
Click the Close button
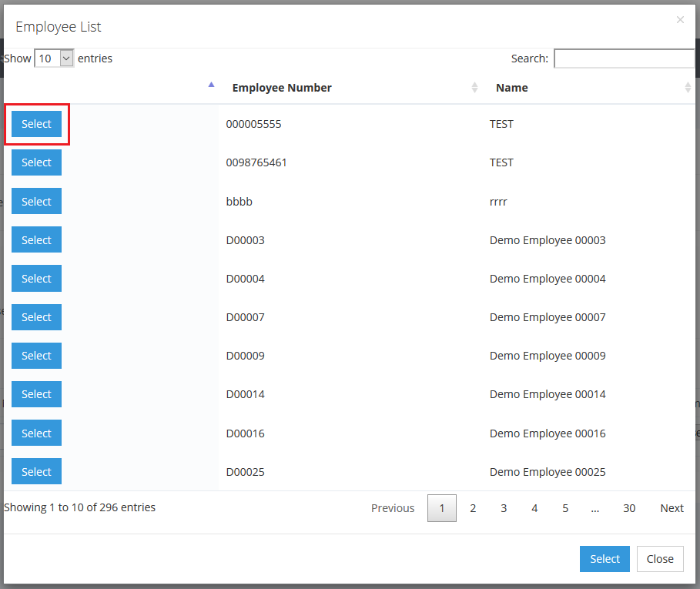pyautogui.click(x=660, y=559)
